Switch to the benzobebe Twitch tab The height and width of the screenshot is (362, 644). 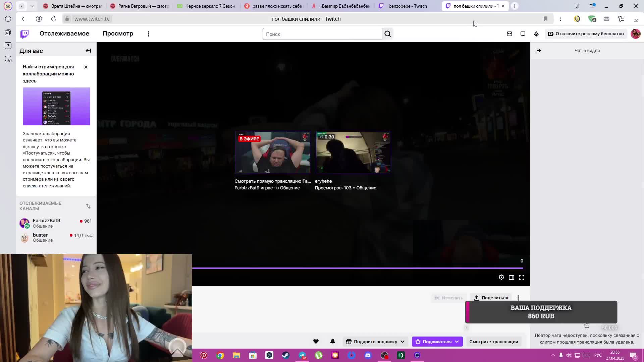tap(408, 6)
